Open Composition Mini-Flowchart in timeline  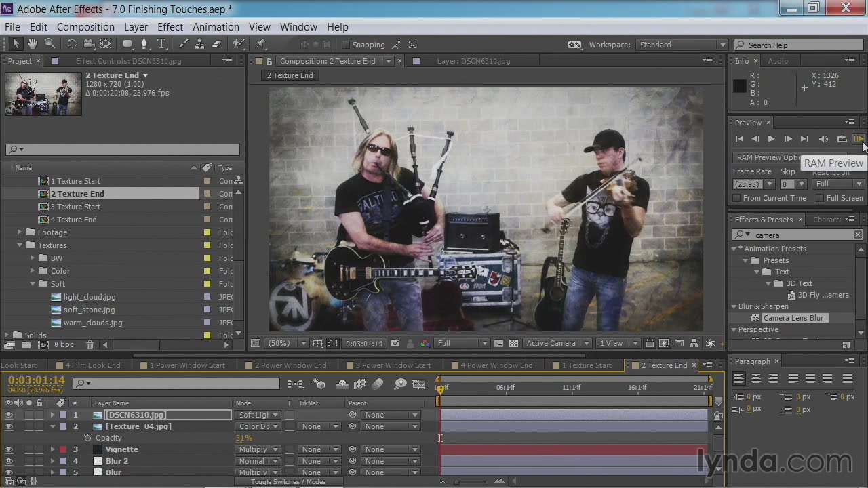[x=296, y=384]
